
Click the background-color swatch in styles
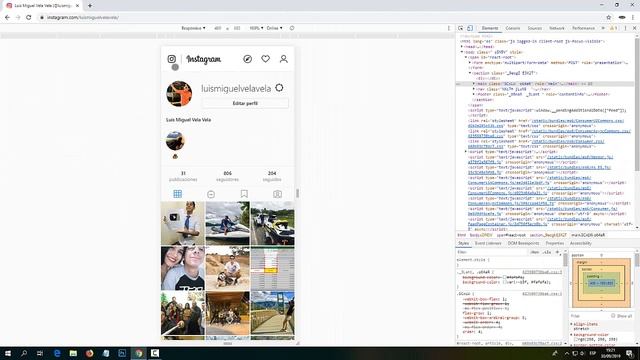pyautogui.click(x=505, y=282)
